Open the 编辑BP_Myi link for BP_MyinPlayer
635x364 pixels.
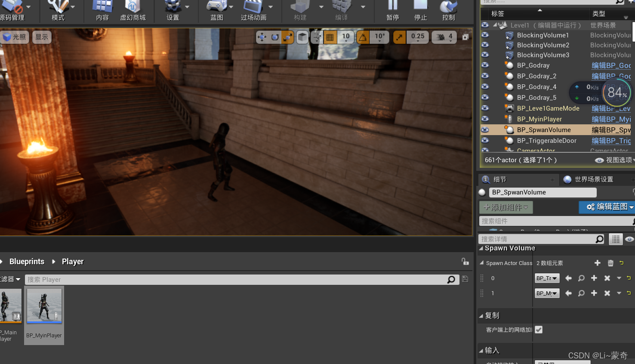(611, 119)
